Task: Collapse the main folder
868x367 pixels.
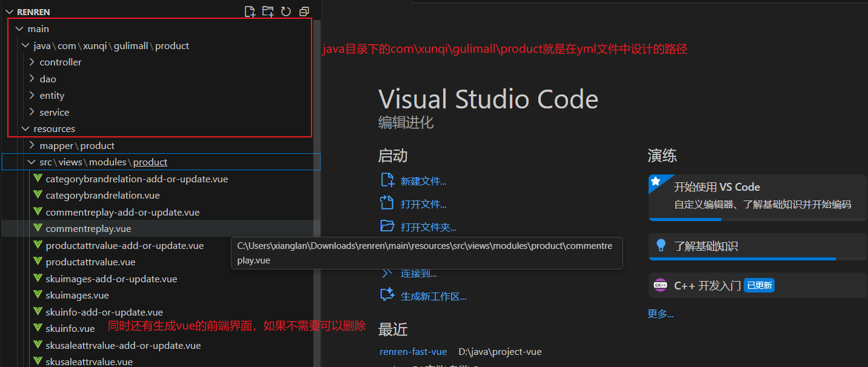Action: 19,28
